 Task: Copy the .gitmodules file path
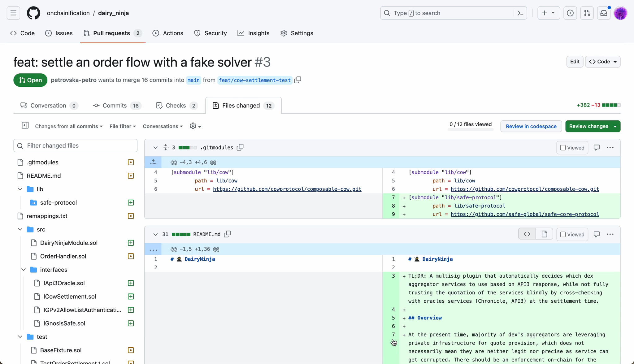coord(240,147)
